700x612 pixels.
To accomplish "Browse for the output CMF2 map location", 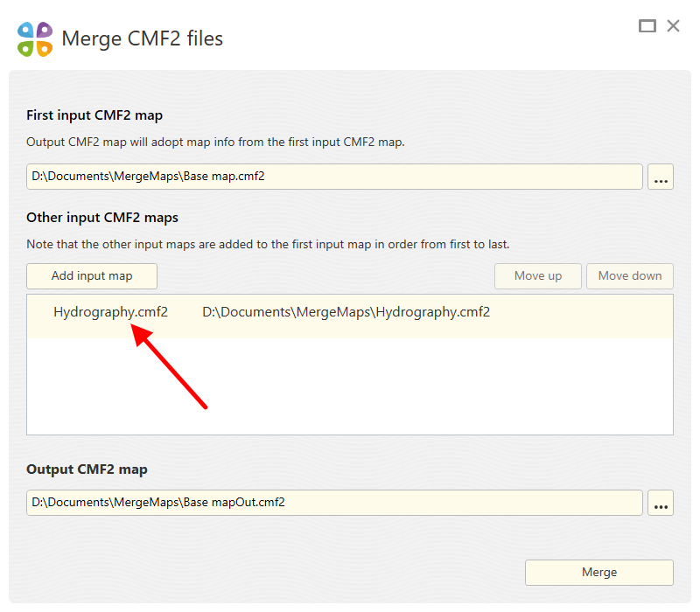I will pyautogui.click(x=661, y=503).
